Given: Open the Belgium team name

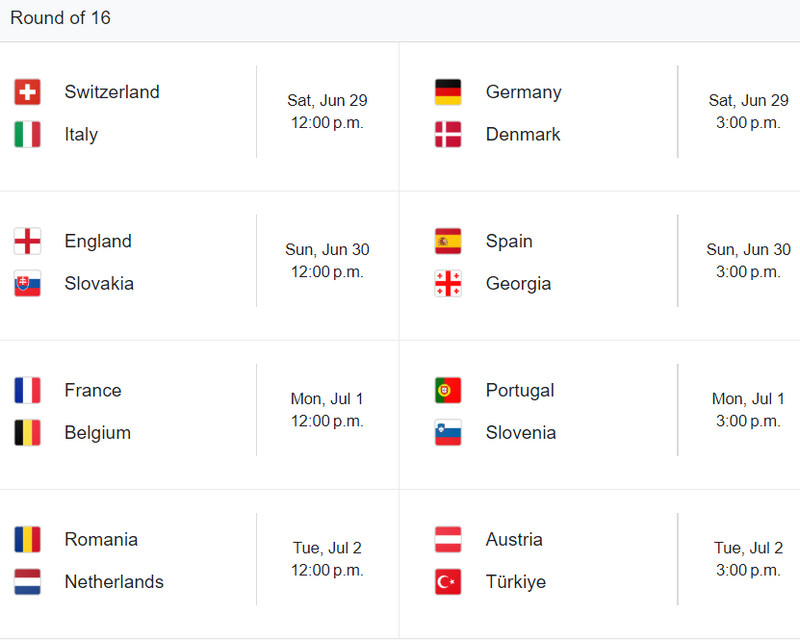Looking at the screenshot, I should click(x=98, y=433).
